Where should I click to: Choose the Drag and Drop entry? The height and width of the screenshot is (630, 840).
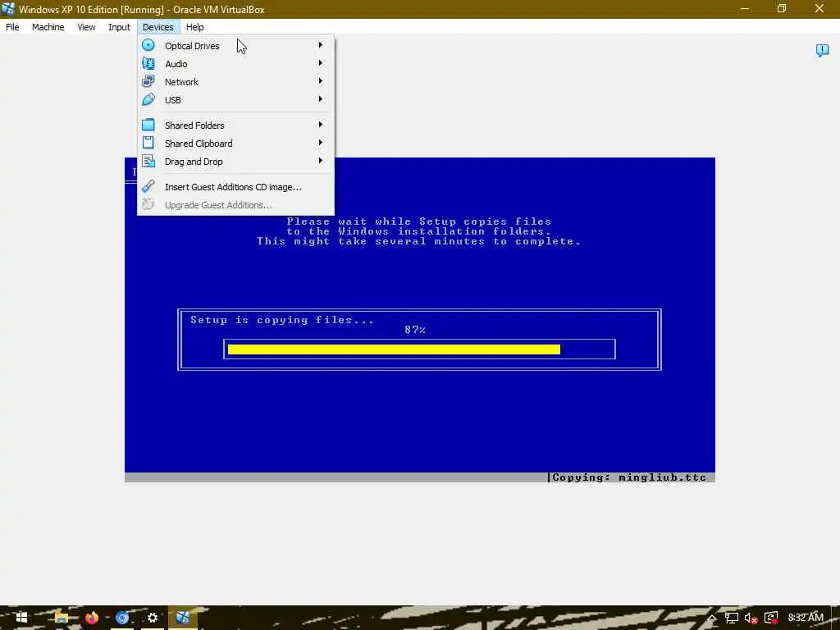click(x=235, y=162)
